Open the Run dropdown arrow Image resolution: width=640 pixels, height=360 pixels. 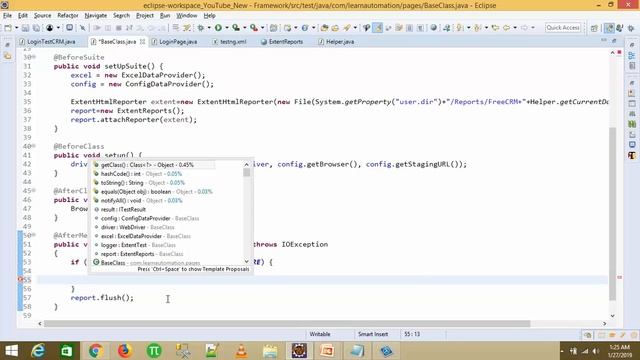pos(227,28)
